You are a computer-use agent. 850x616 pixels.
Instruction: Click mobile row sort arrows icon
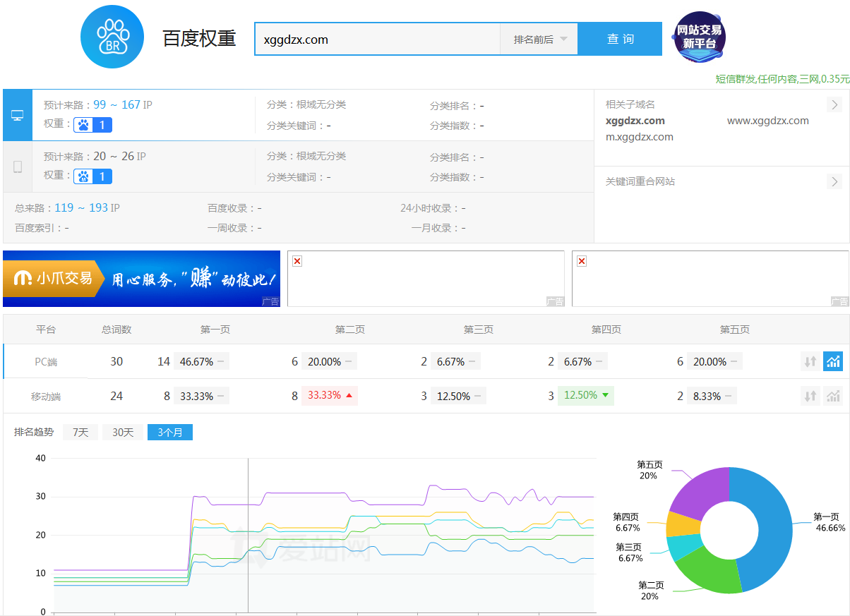[x=810, y=396]
